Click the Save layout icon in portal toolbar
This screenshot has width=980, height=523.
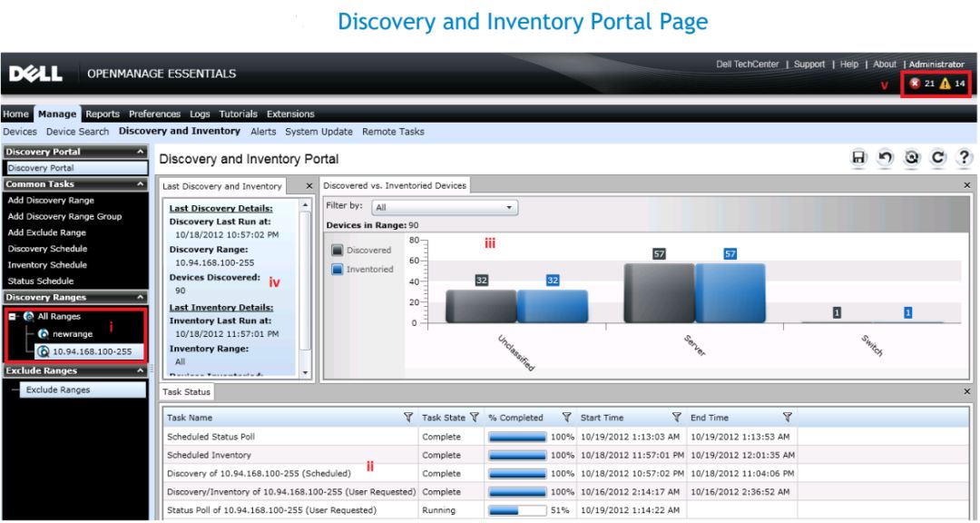pos(858,158)
